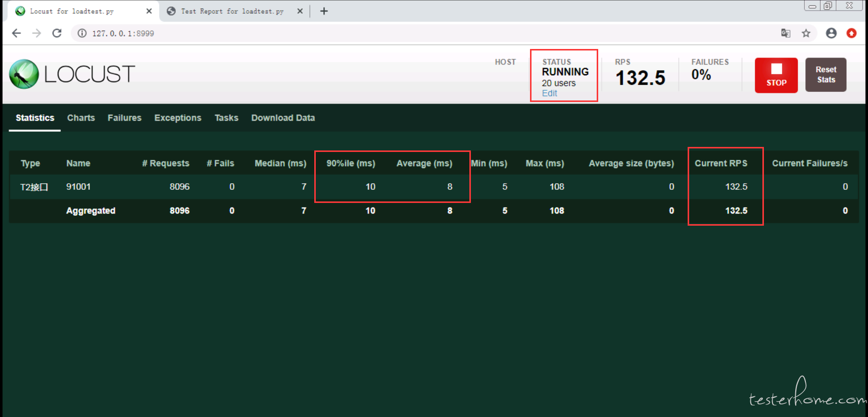Click the RPS value 132.5 in header
868x417 pixels.
pos(640,78)
